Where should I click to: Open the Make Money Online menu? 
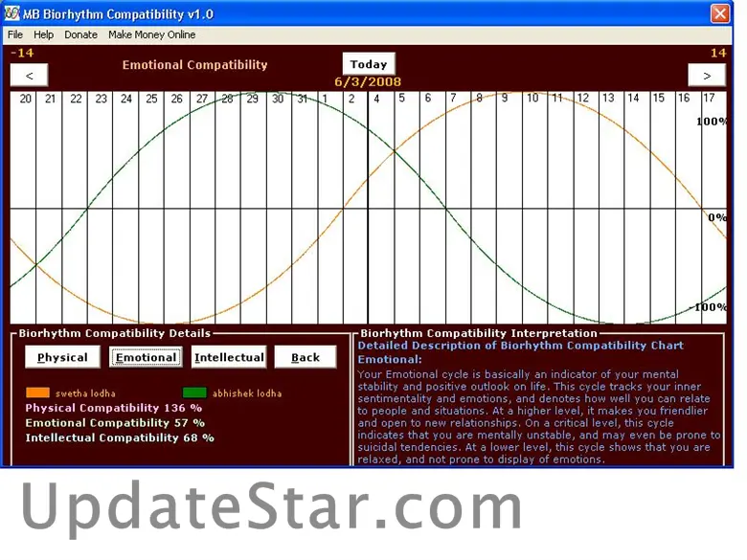tap(151, 34)
